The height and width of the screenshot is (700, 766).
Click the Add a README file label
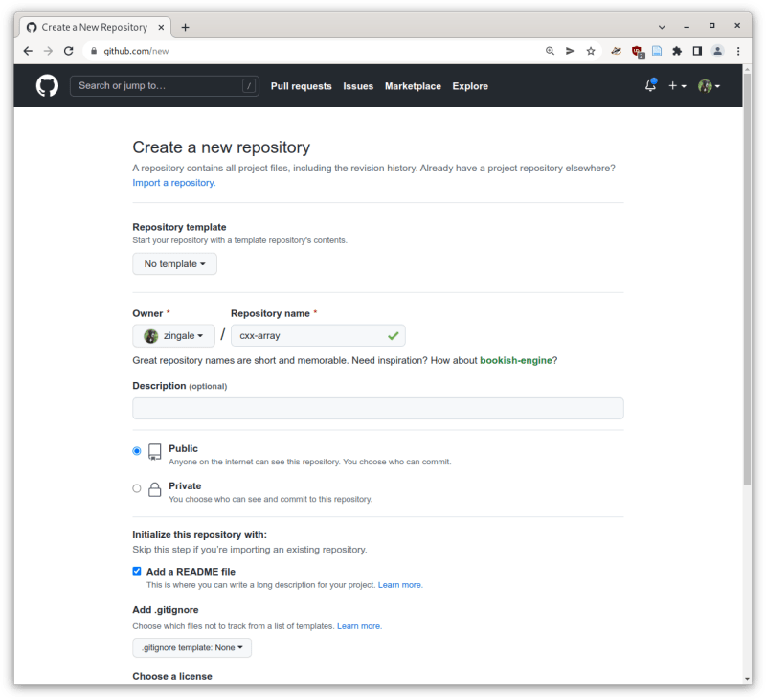(x=191, y=572)
